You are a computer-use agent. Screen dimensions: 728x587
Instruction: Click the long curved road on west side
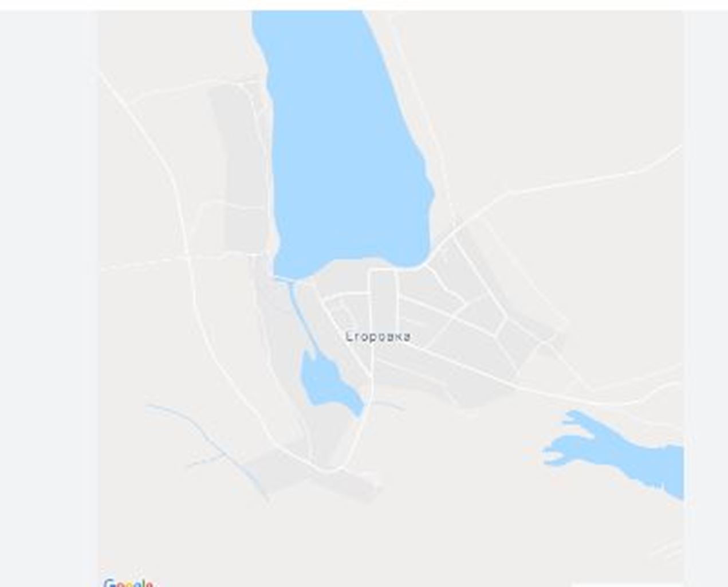189,258
